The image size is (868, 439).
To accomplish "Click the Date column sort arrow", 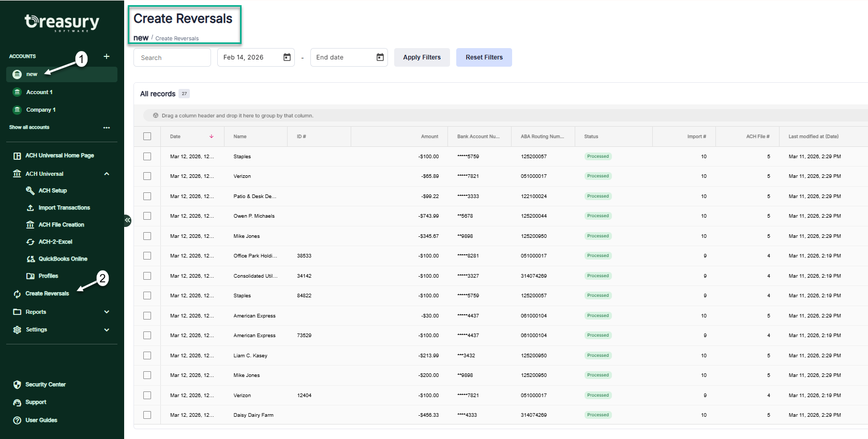I will click(x=212, y=137).
